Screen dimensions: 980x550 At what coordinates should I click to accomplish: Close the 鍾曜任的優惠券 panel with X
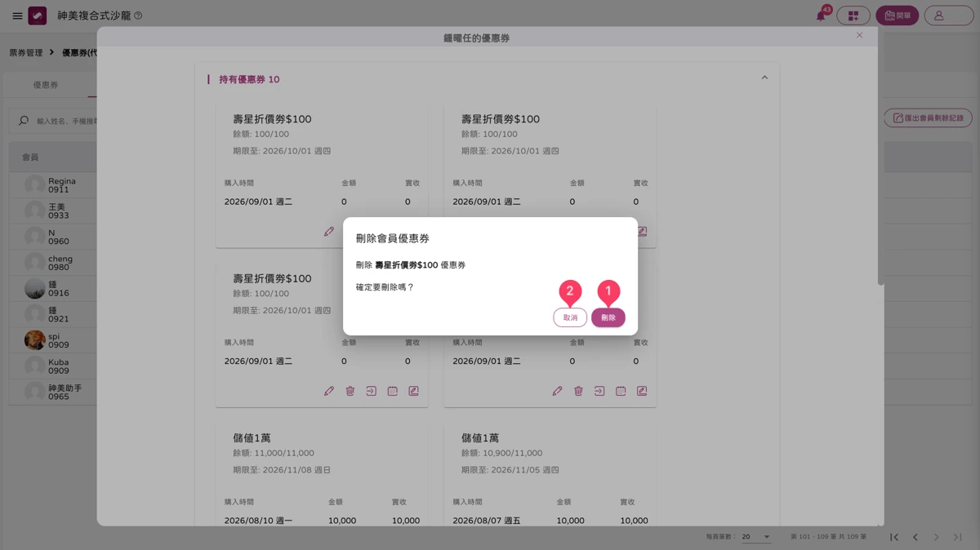point(859,35)
